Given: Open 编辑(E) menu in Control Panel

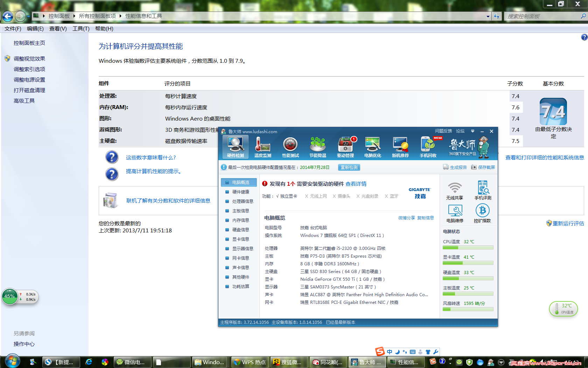Looking at the screenshot, I should tap(35, 29).
